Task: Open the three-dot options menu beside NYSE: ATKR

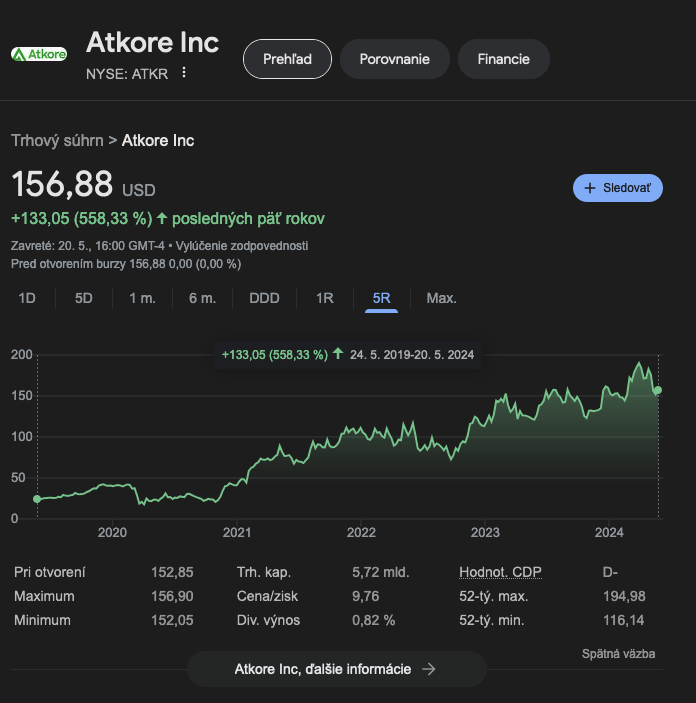Action: point(184,72)
